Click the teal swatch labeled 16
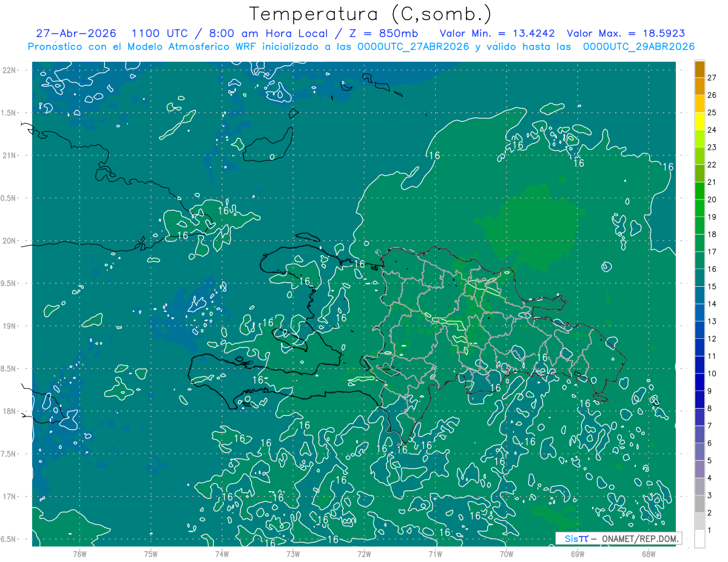Screen dimensions: 728x562 click(699, 261)
